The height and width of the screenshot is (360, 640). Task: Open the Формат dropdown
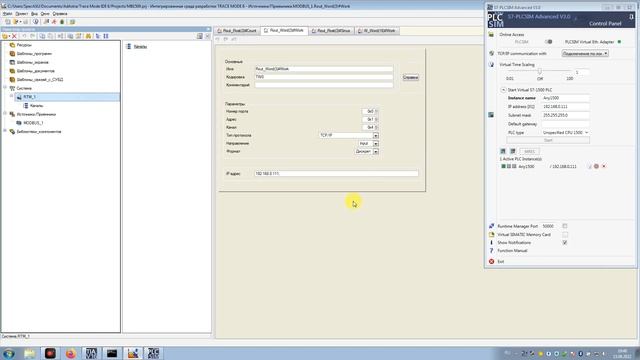point(376,151)
